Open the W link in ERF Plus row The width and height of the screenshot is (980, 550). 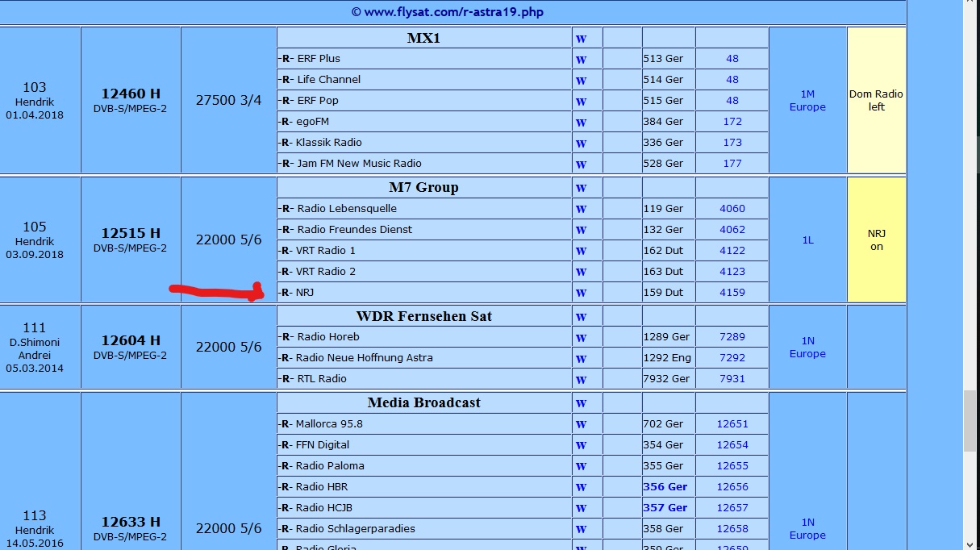point(581,59)
